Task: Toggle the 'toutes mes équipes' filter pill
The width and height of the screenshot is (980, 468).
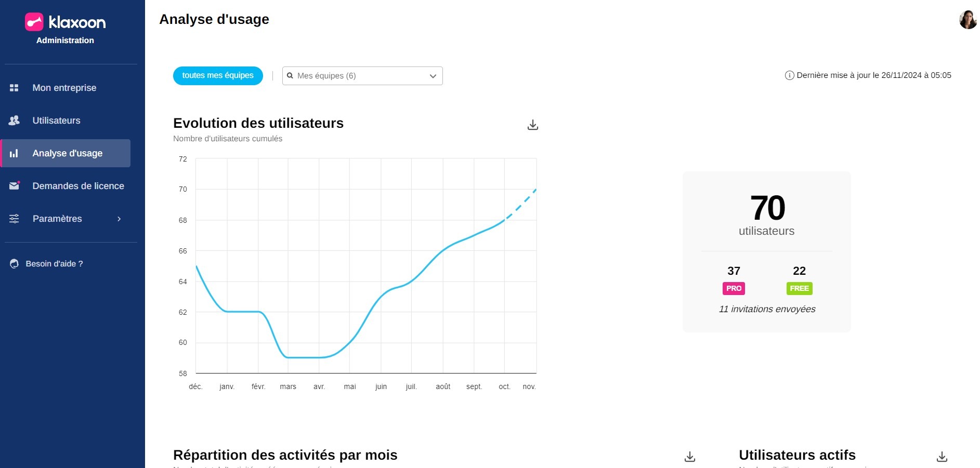Action: point(218,75)
